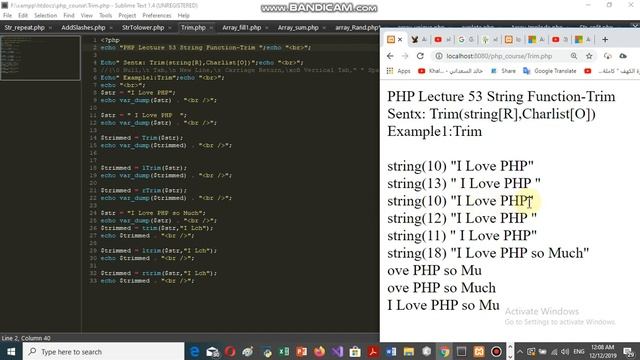Image resolution: width=640 pixels, height=360 pixels.
Task: Open Microsoft Store from taskbar
Action: (x=355, y=351)
